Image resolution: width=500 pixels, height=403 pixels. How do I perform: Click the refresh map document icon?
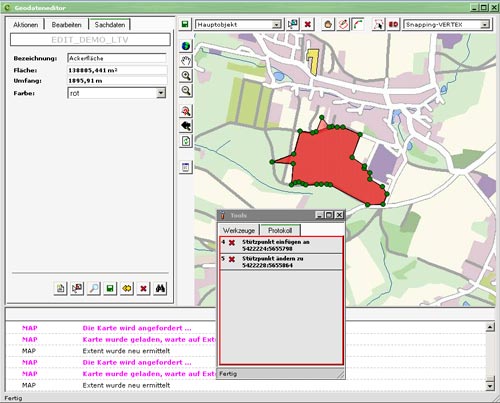(186, 141)
